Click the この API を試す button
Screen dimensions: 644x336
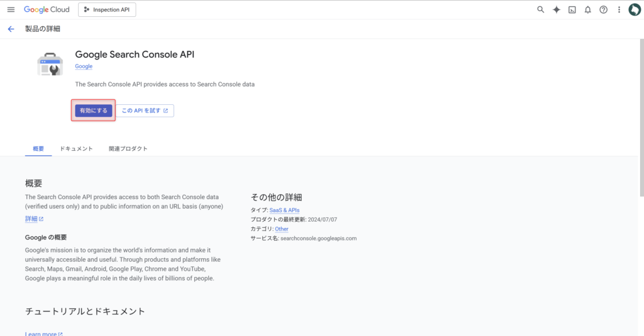coord(145,111)
